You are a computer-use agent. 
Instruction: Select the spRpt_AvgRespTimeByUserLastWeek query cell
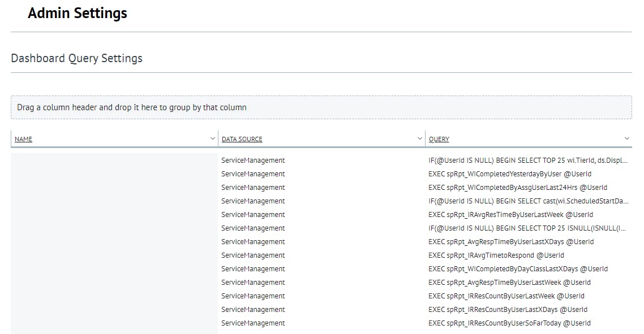point(509,283)
